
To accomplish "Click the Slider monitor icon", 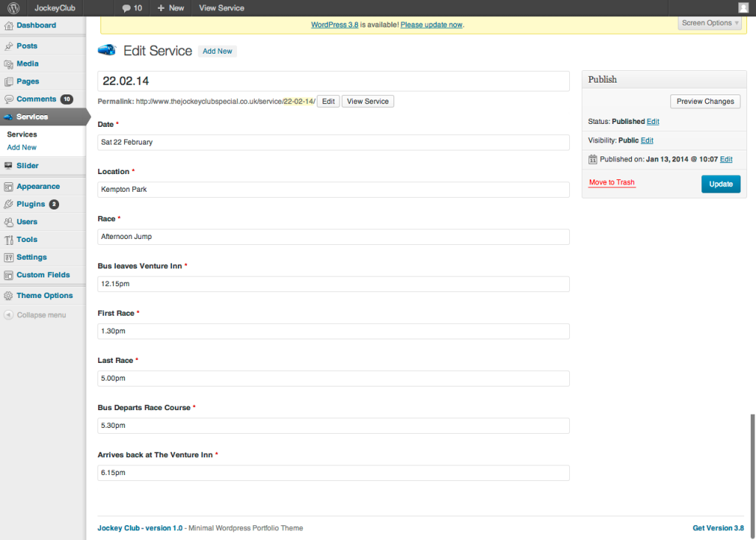I will [8, 166].
